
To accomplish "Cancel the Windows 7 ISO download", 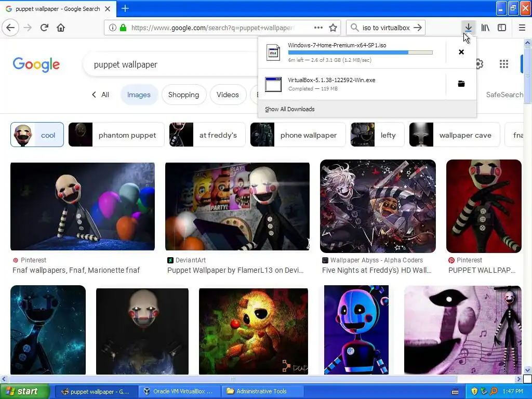I will [461, 52].
